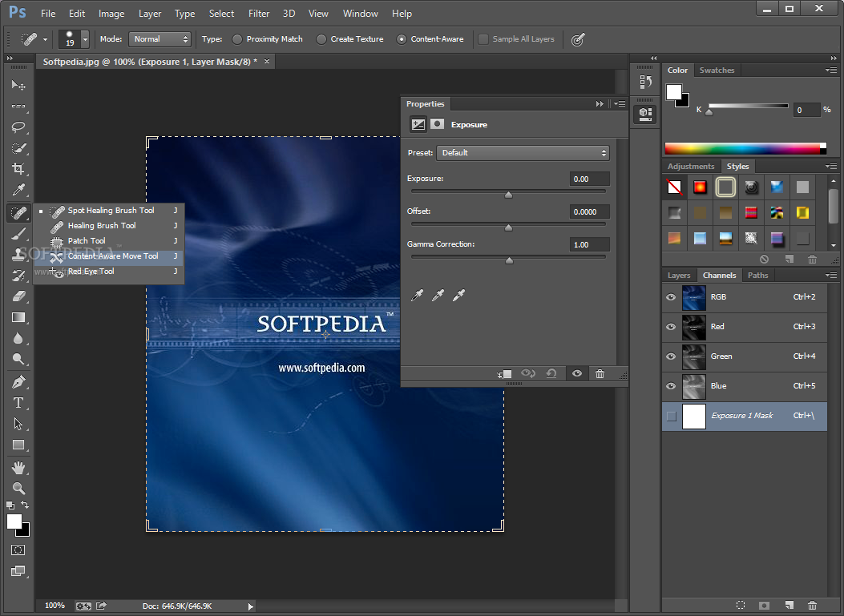This screenshot has width=844, height=616.
Task: Open the Preset dropdown set to Default
Action: 523,153
